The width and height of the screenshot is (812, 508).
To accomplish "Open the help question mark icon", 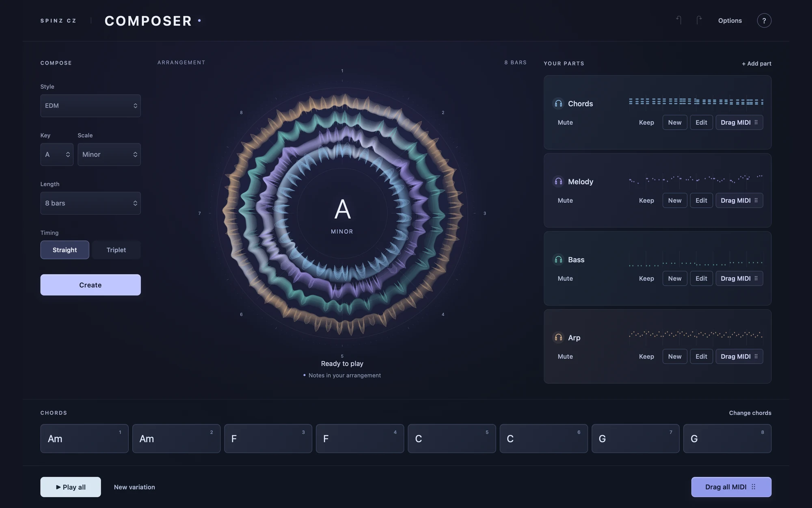I will 764,20.
